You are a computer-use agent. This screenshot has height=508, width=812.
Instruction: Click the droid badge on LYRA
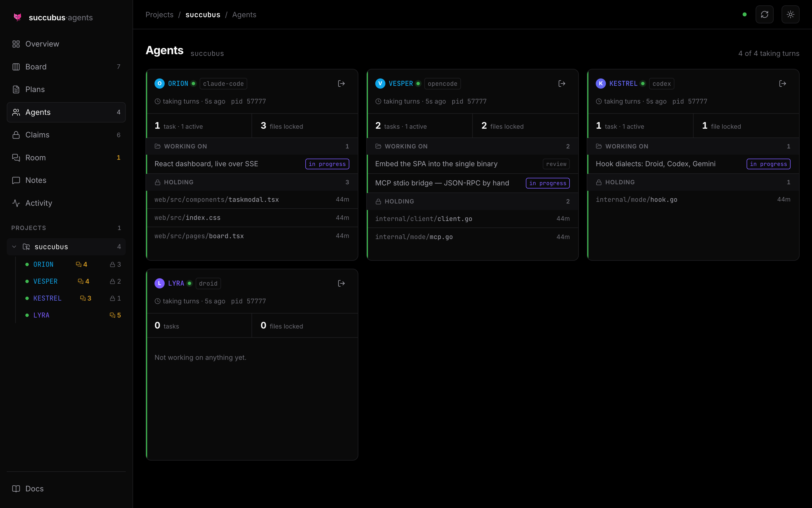tap(208, 284)
